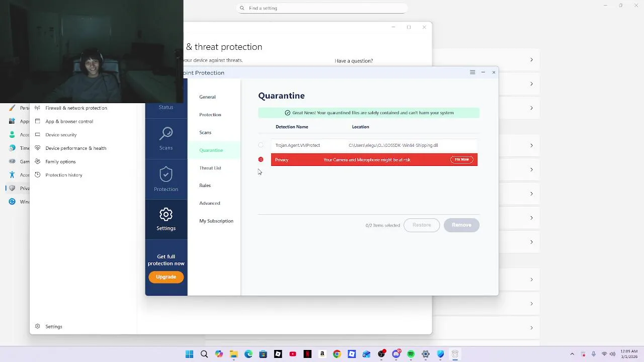
Task: Click the Windows Start button
Action: 190,354
